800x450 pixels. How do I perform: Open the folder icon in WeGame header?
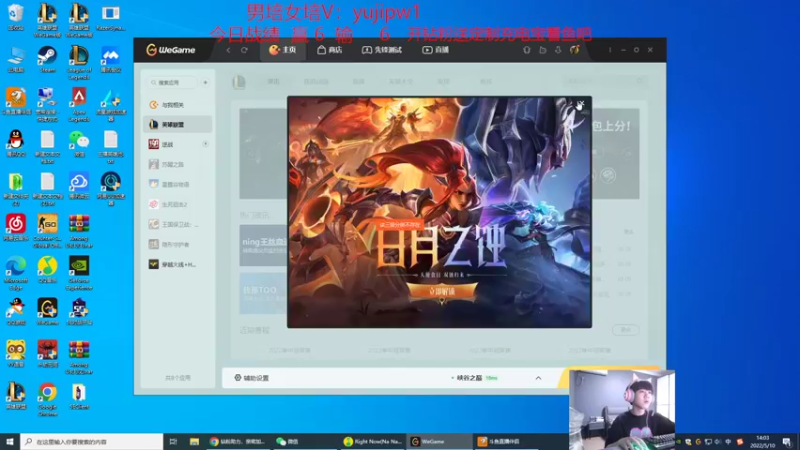coord(542,50)
